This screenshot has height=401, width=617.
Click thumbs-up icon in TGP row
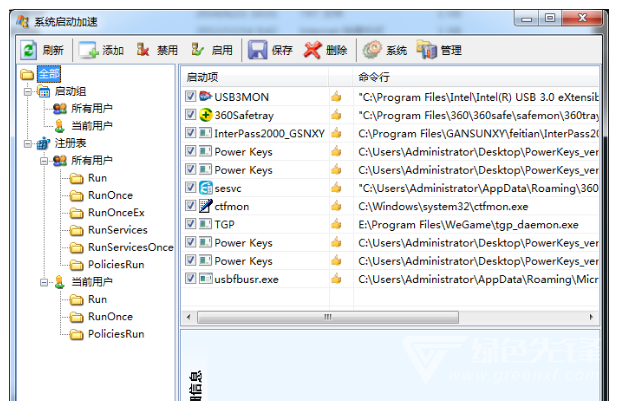click(336, 224)
